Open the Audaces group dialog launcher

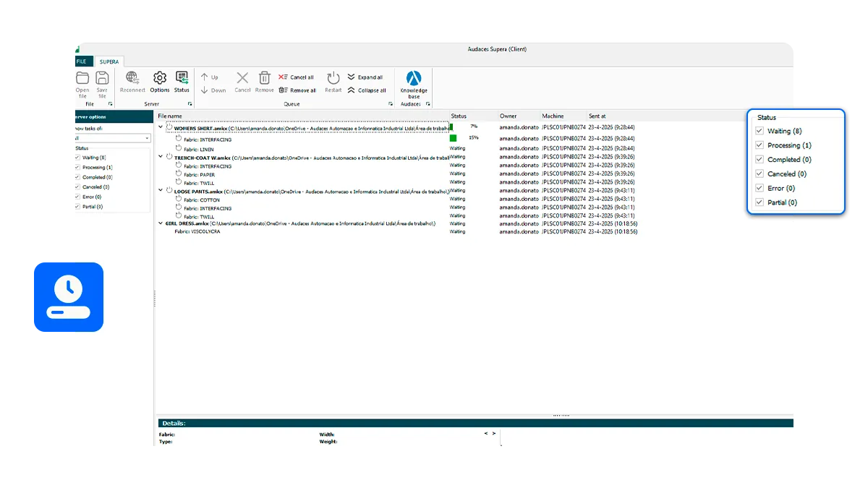(427, 104)
